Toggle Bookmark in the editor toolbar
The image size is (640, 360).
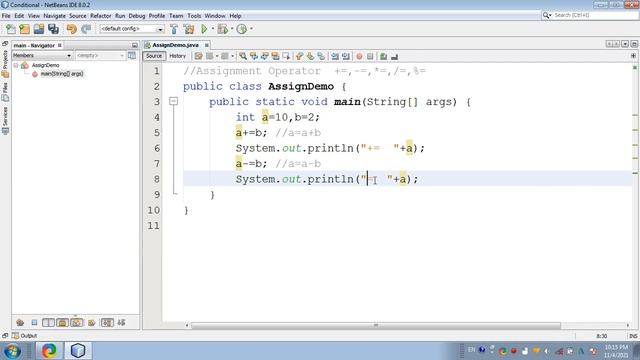pyautogui.click(x=321, y=56)
